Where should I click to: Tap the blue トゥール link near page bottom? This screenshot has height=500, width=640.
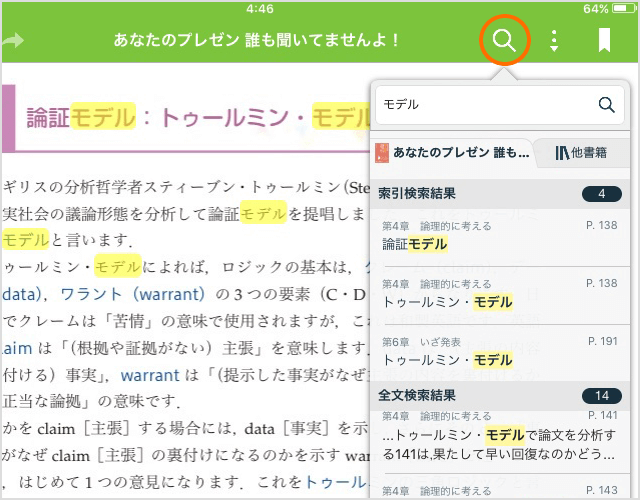click(x=337, y=482)
